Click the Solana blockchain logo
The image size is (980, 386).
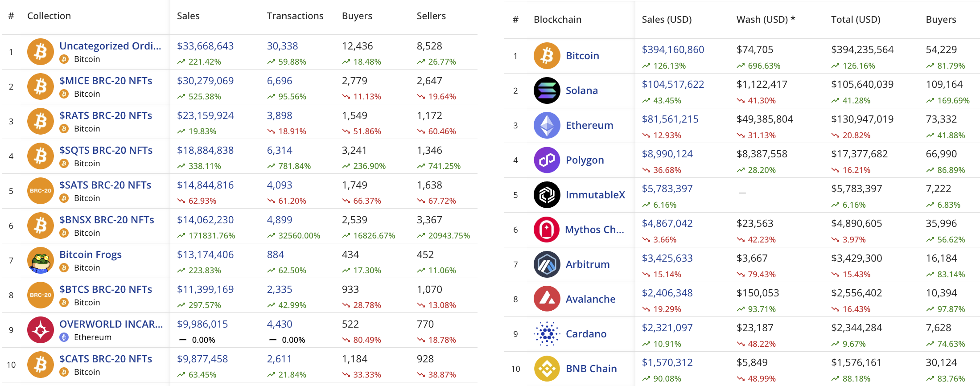pyautogui.click(x=547, y=90)
